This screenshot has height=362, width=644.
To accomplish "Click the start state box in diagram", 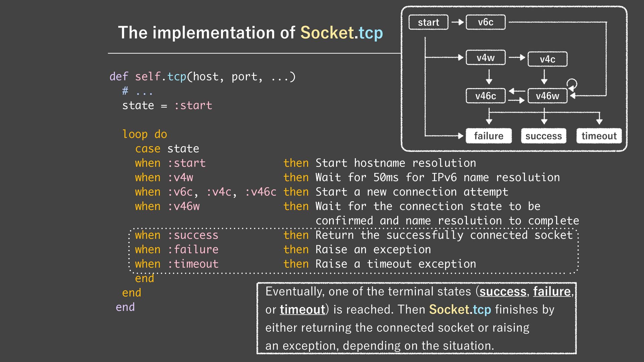I will click(428, 22).
